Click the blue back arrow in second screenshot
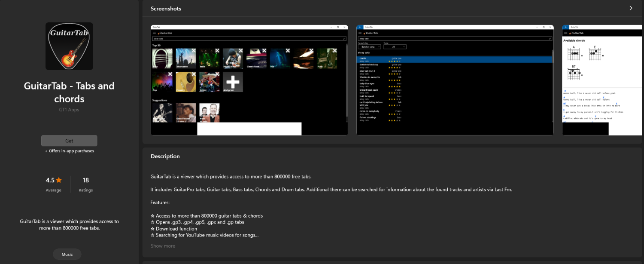Image resolution: width=644 pixels, height=264 pixels. (360, 27)
